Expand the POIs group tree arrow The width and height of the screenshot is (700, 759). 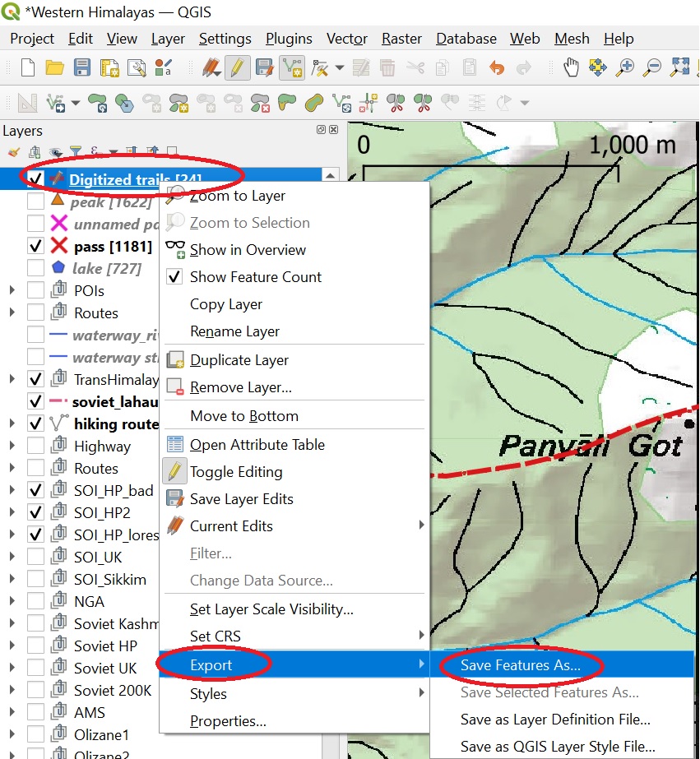pyautogui.click(x=12, y=290)
